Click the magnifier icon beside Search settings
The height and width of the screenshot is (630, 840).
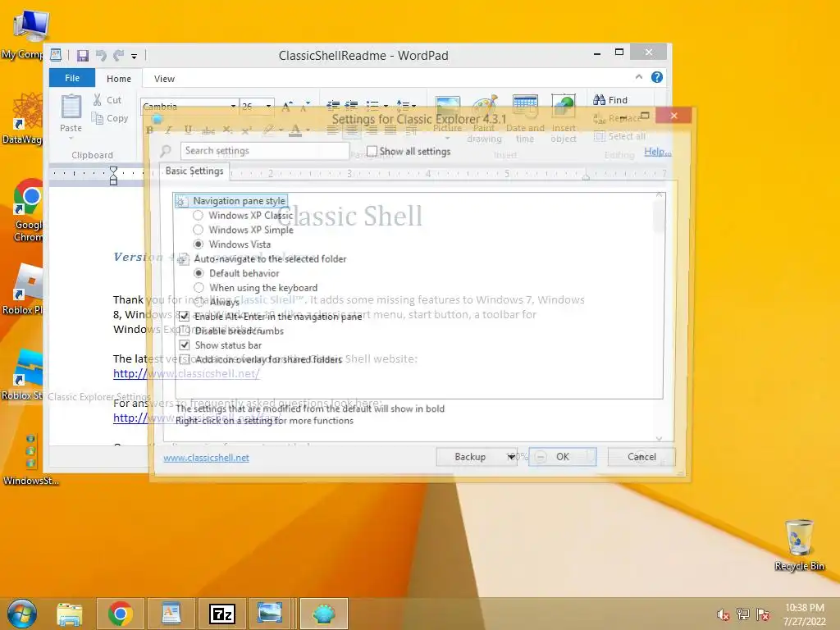tap(166, 151)
